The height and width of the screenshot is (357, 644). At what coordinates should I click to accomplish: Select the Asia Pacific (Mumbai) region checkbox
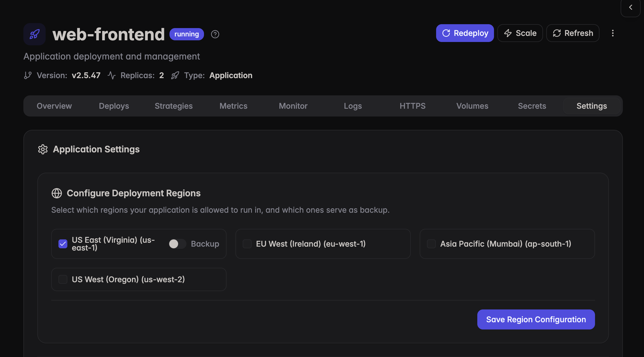tap(431, 244)
